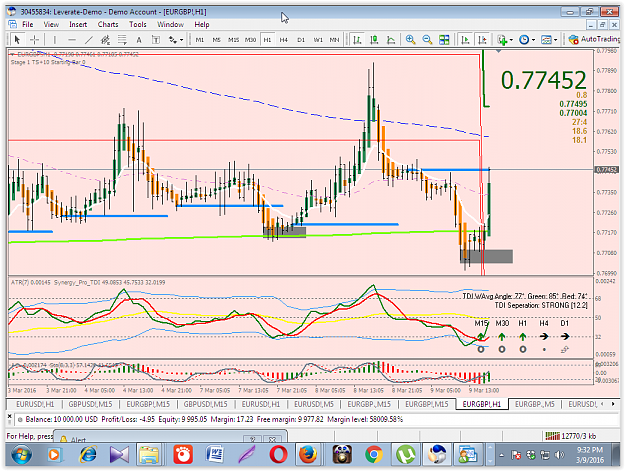Select the cursor arrow tool
Screen dimensions: 625x471
click(17, 39)
